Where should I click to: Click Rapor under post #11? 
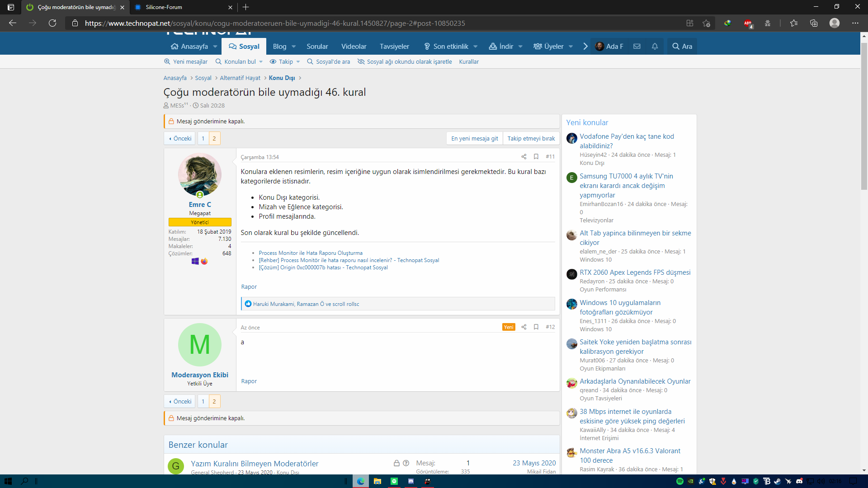pos(249,287)
